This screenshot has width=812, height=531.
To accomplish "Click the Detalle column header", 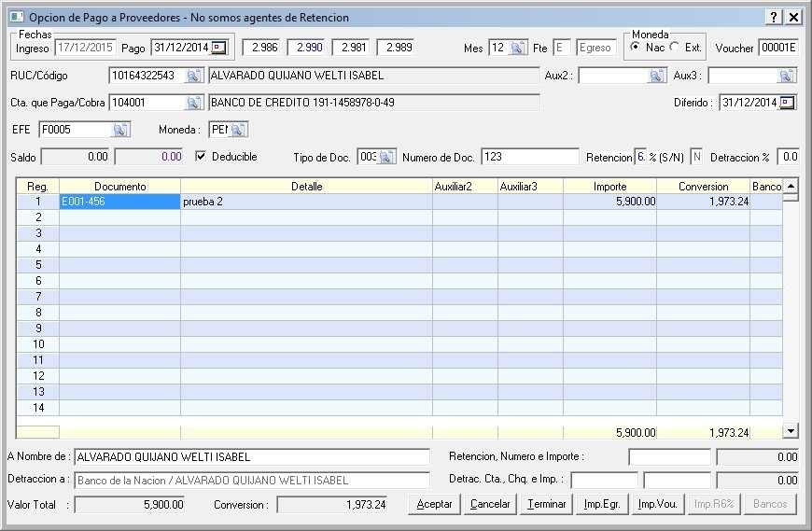I will tap(306, 187).
